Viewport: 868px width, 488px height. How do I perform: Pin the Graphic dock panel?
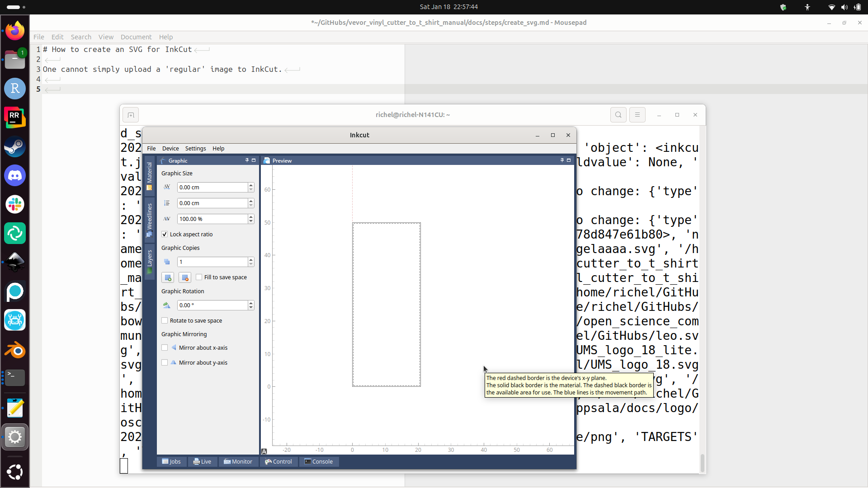coord(247,160)
